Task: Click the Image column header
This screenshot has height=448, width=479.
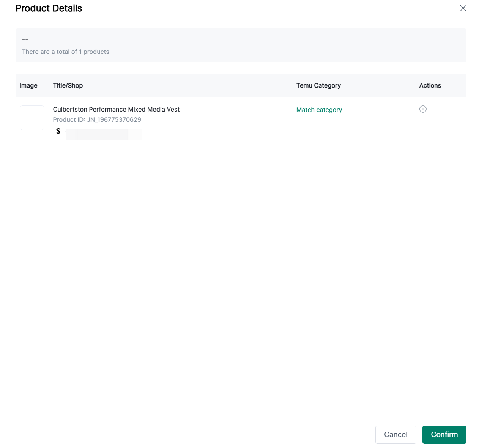Action: click(x=28, y=86)
